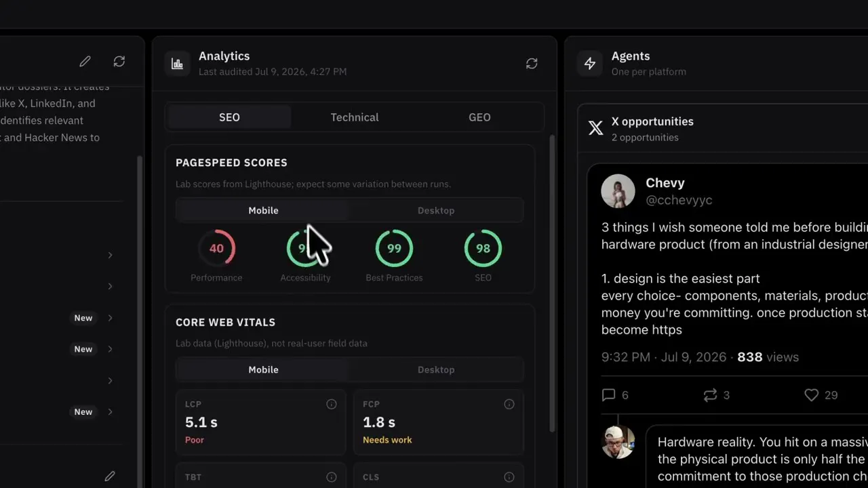The width and height of the screenshot is (868, 488).
Task: Open LCP info tooltip icon
Action: point(332,404)
